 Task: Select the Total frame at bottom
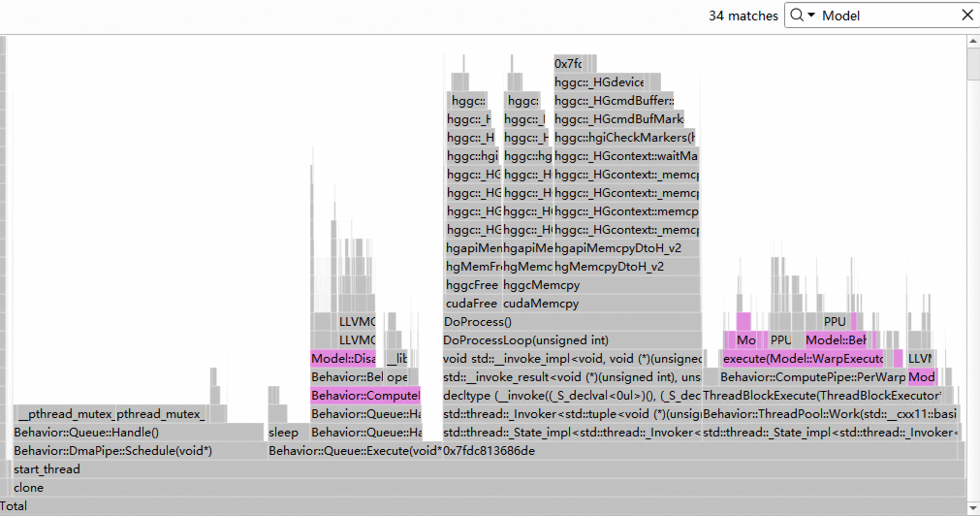(x=483, y=506)
